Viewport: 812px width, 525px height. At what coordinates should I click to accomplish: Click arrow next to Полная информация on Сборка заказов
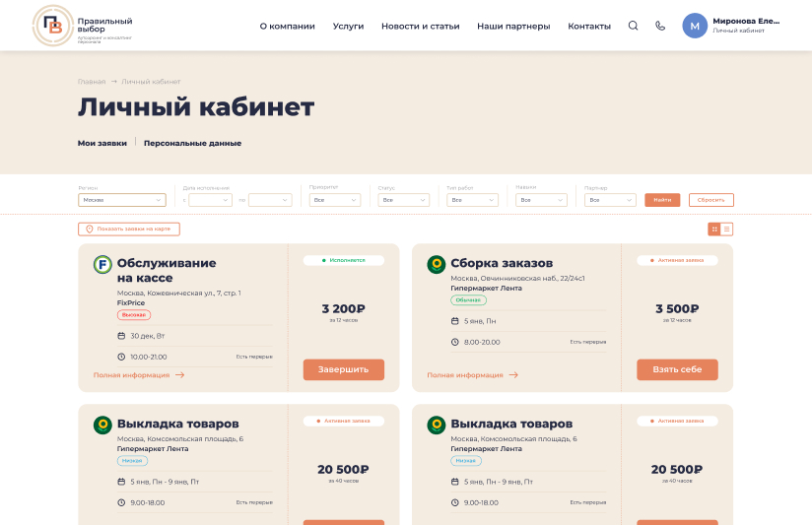[513, 375]
